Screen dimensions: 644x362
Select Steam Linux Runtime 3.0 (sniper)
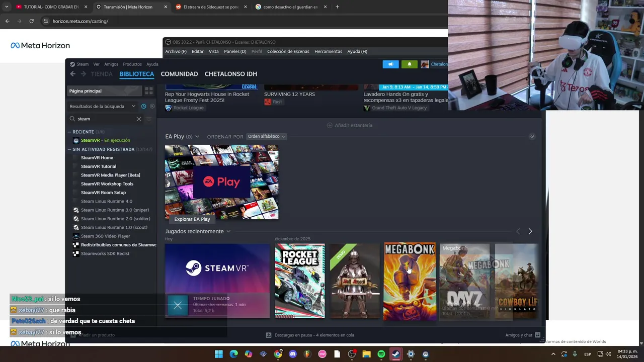(x=115, y=210)
